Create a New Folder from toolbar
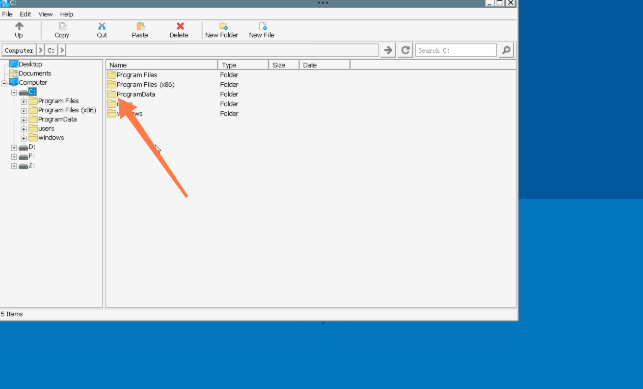 tap(223, 27)
